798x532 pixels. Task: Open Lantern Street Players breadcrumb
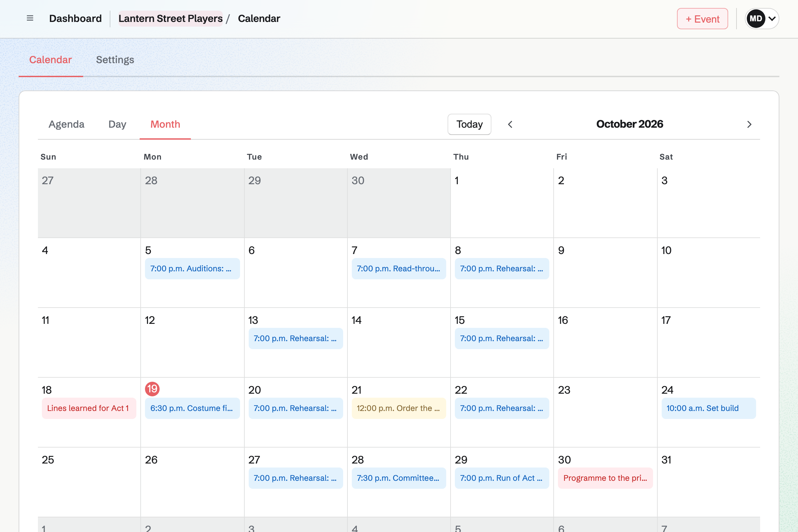pos(170,19)
